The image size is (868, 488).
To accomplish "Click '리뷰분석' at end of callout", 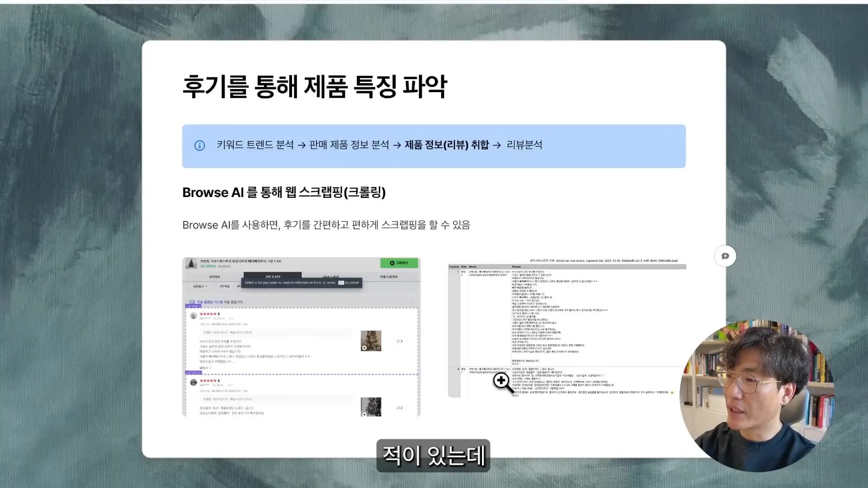I will pos(524,145).
